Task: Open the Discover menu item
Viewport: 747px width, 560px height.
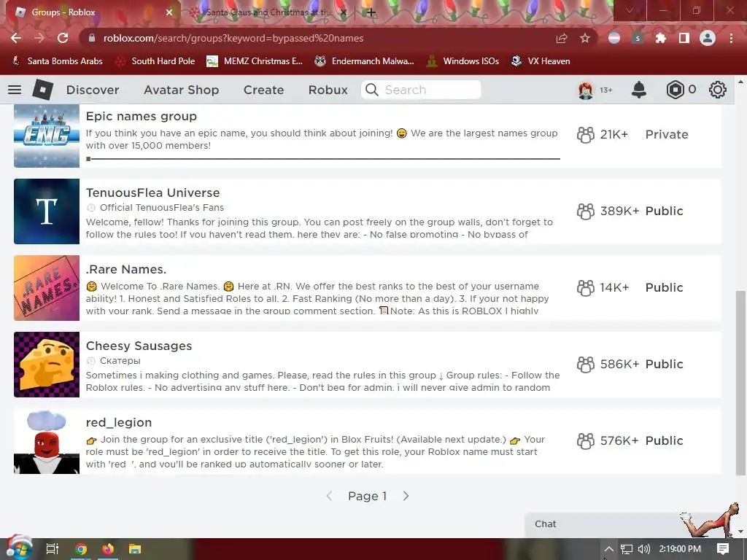Action: (x=93, y=90)
